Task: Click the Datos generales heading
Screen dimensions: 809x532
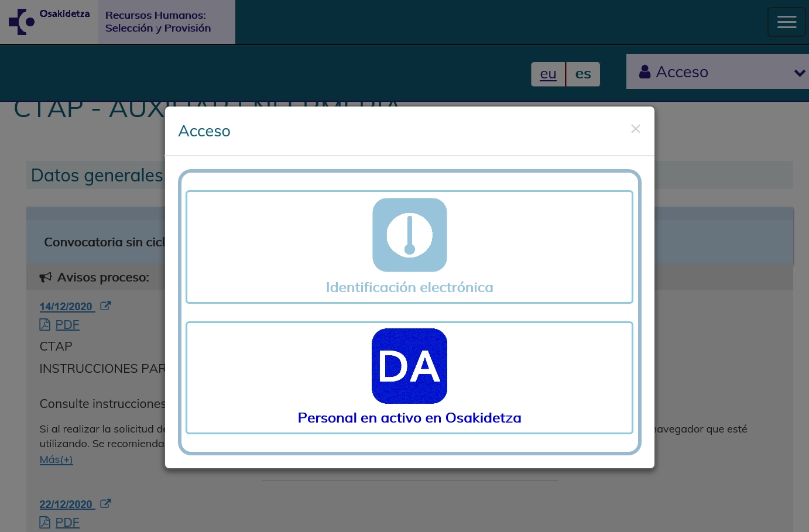Action: coord(97,175)
